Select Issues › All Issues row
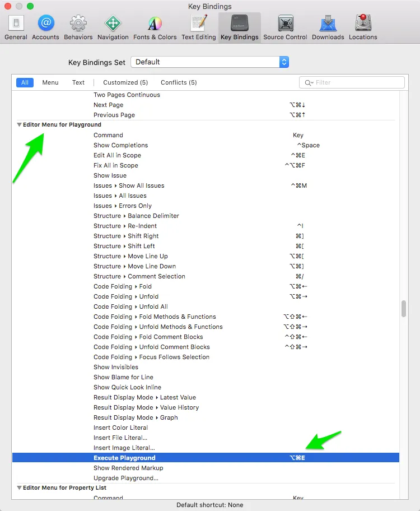Screen dimensions: 420x511 coord(206,196)
